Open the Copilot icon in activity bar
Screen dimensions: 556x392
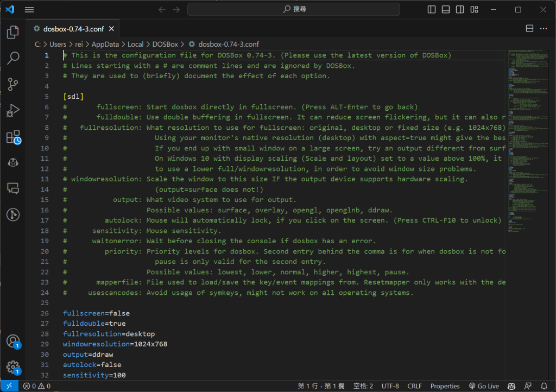point(13,163)
